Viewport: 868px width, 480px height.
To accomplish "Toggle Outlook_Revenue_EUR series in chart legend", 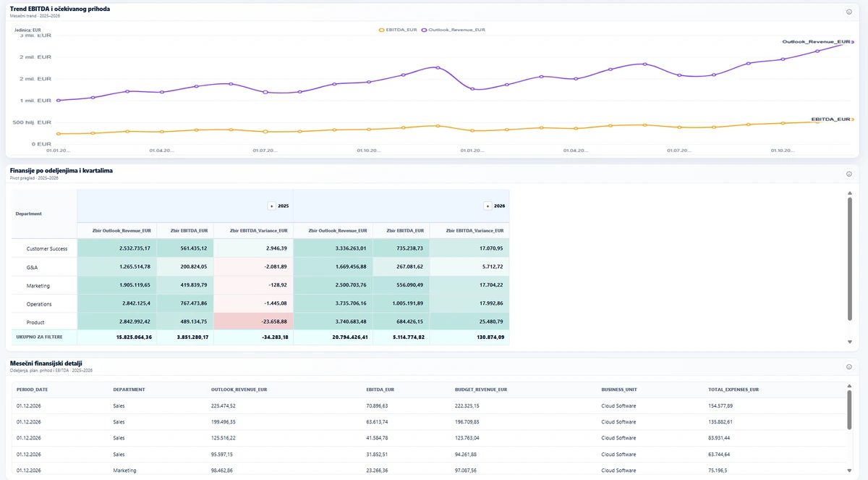I will [x=453, y=30].
